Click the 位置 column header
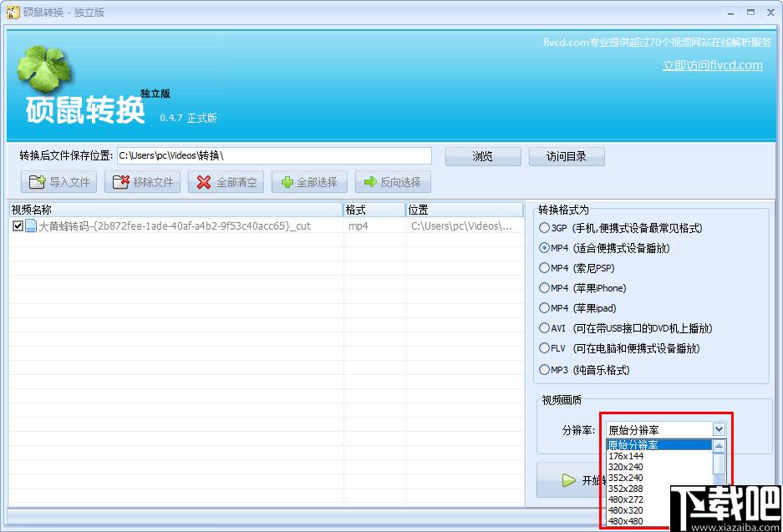Viewport: 783px width, 532px height. pyautogui.click(x=465, y=210)
